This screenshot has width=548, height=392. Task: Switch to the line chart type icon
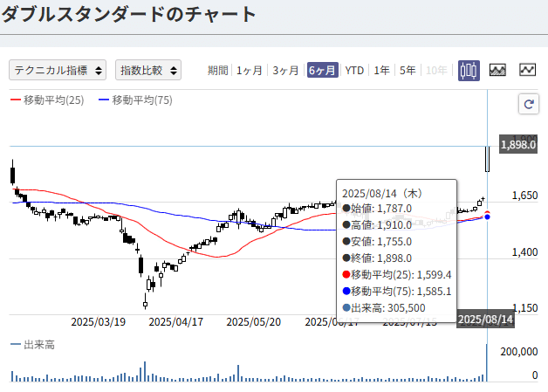527,70
